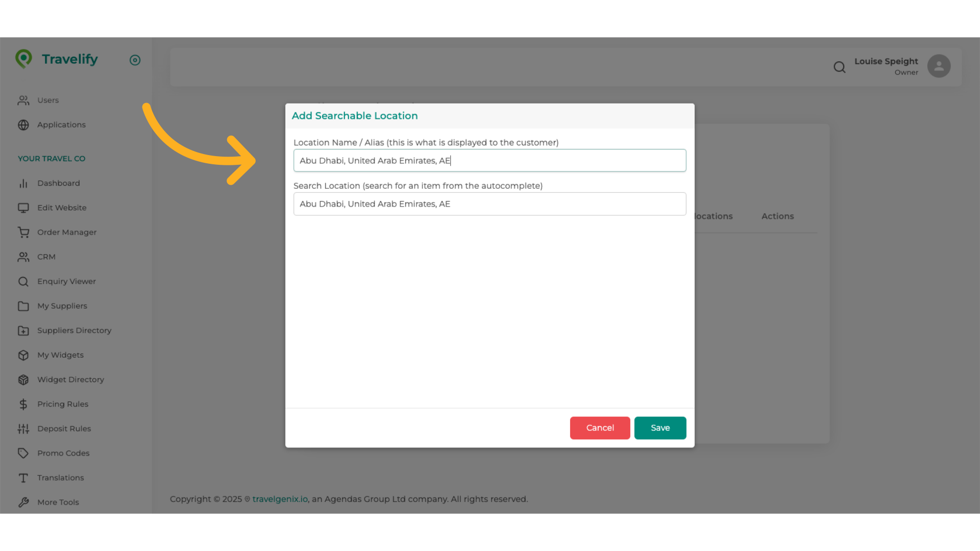Screen dimensions: 980x551
Task: Open More Tools via the wrench icon
Action: (x=23, y=502)
